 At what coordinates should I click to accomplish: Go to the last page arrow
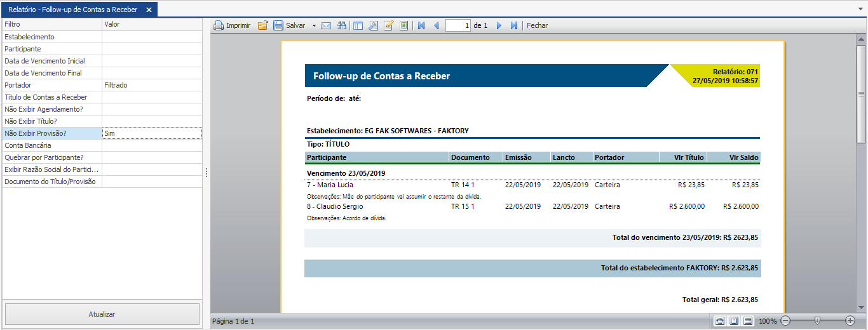514,26
